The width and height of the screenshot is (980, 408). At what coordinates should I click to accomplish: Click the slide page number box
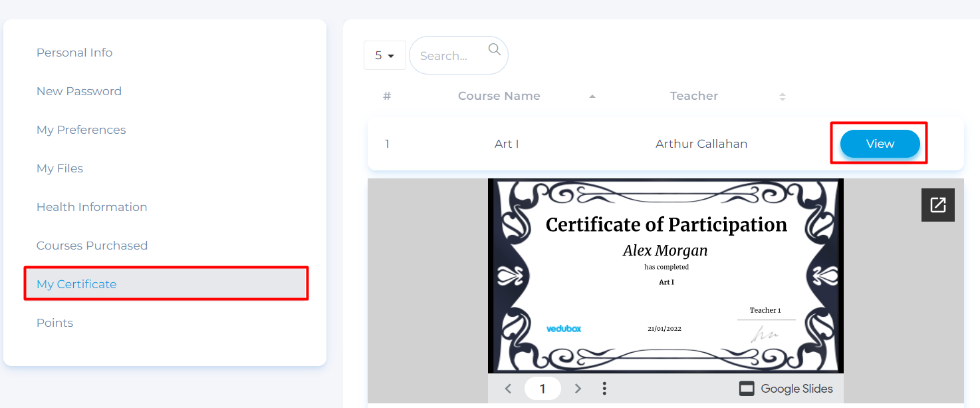[543, 389]
